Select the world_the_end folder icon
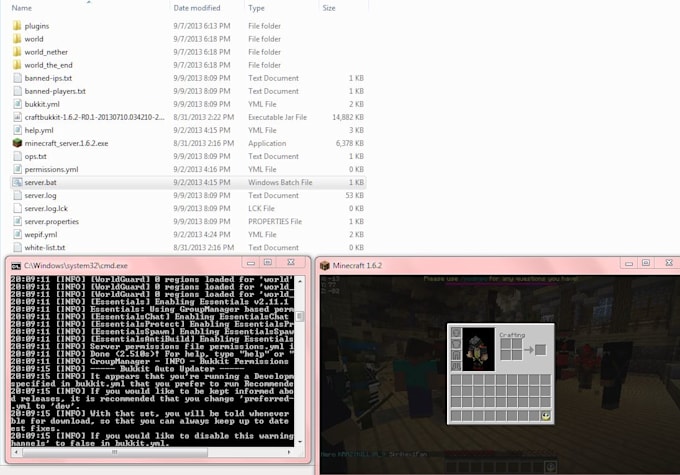The image size is (680, 475). pos(17,65)
